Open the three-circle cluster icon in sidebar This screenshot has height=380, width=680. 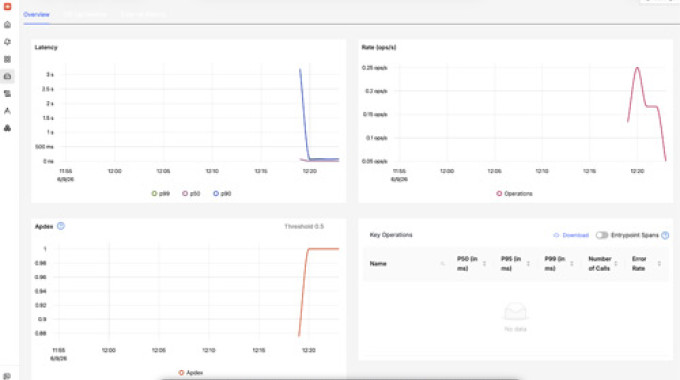[x=7, y=128]
